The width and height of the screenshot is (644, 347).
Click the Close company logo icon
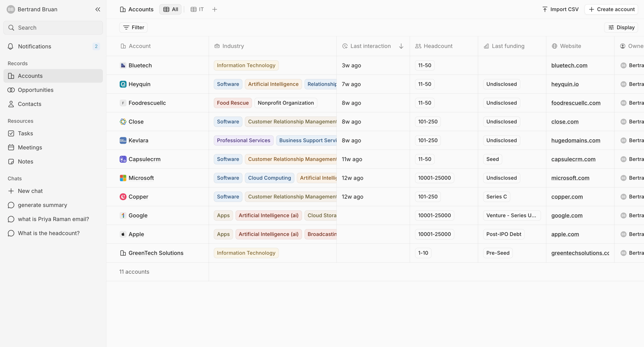pyautogui.click(x=123, y=121)
